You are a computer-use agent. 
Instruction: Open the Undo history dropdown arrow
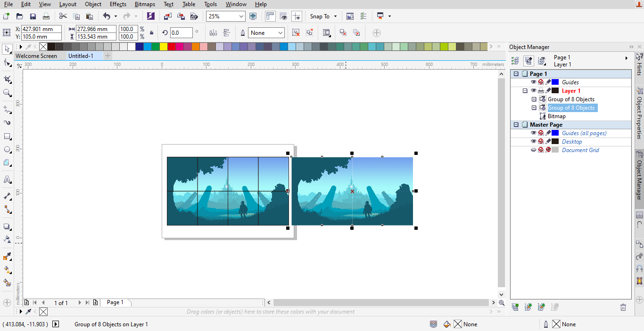(116, 16)
